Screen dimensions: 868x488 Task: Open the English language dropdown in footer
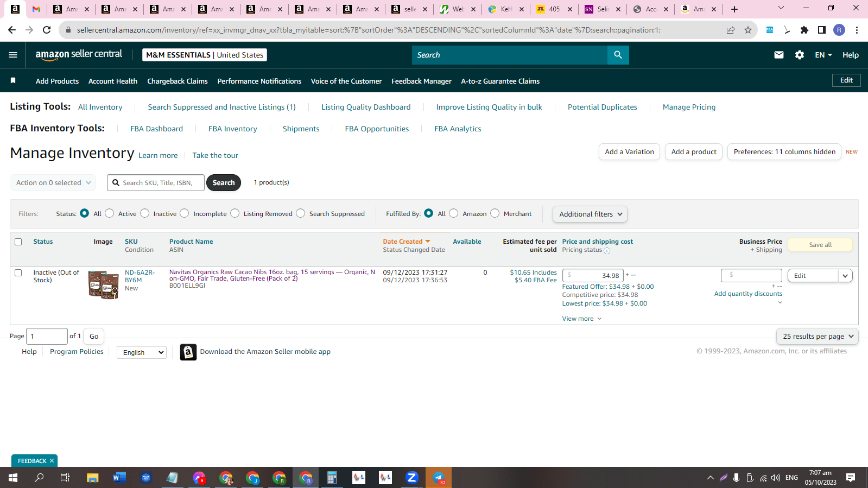(142, 352)
